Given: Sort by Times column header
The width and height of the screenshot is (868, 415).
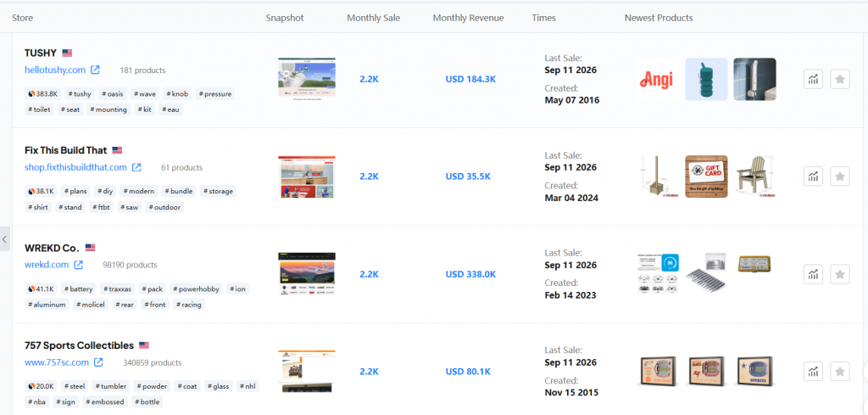Looking at the screenshot, I should [543, 18].
